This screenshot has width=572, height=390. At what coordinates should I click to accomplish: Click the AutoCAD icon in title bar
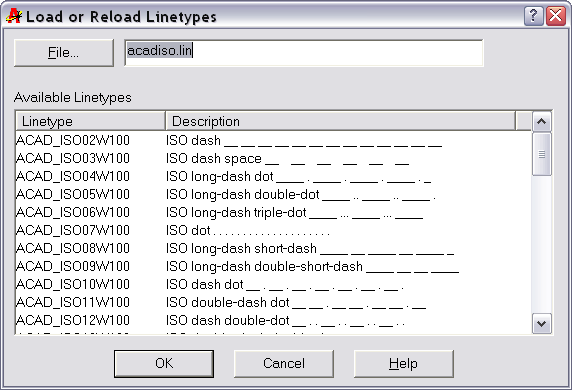[x=14, y=16]
